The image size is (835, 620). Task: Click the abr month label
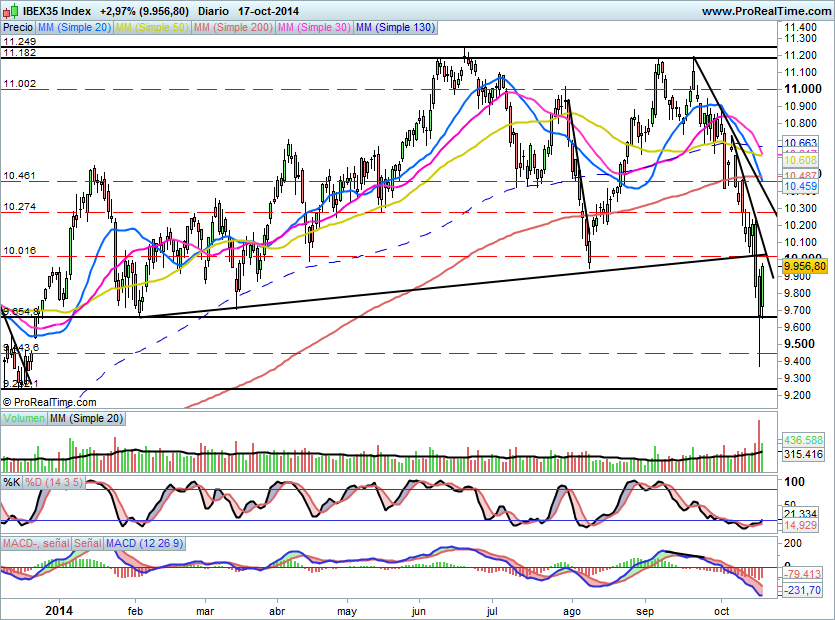(277, 611)
